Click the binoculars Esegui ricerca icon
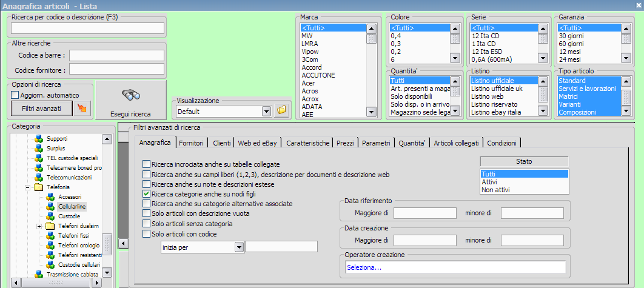This screenshot has width=644, height=288. tap(131, 95)
